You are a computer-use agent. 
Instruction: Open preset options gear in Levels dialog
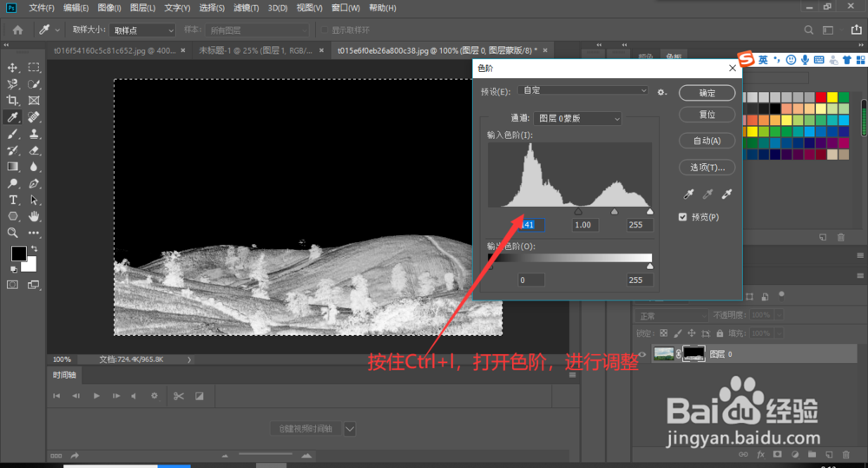tap(661, 92)
